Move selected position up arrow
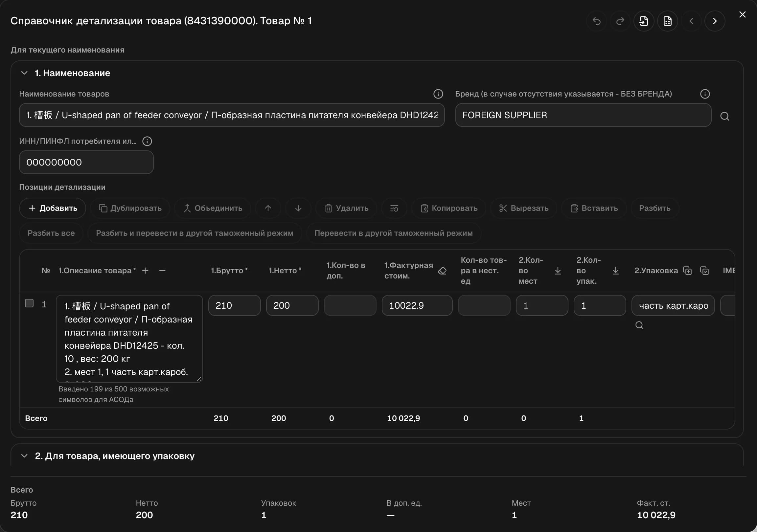Screen dimensions: 757x532 tap(268, 208)
